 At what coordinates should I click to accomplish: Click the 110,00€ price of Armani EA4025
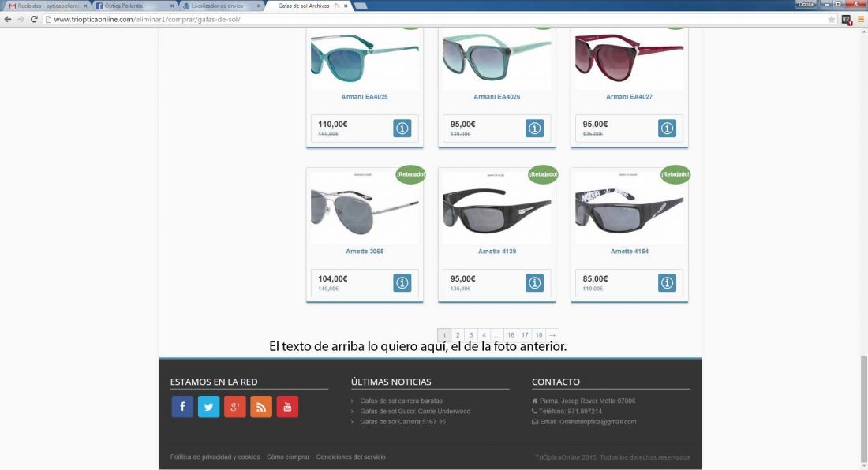[333, 125]
